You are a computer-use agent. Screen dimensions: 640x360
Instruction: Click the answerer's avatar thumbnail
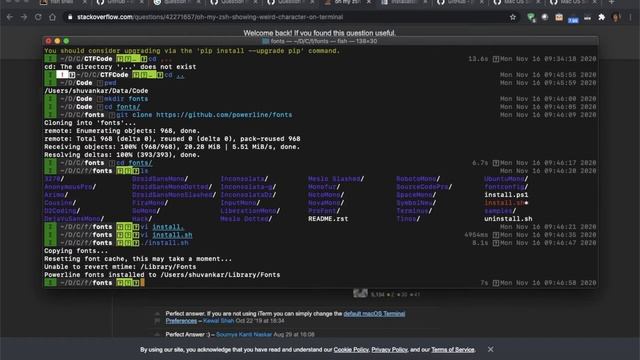click(x=360, y=293)
